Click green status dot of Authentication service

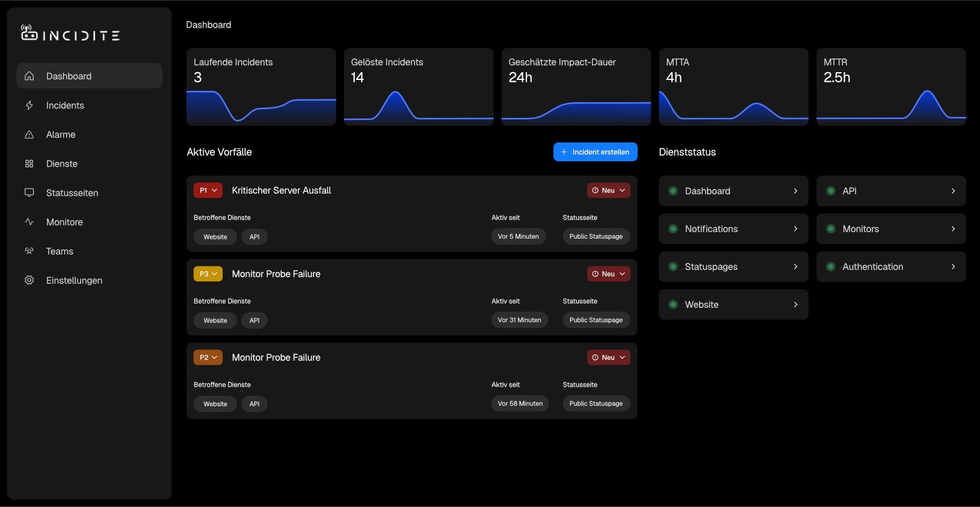click(831, 266)
